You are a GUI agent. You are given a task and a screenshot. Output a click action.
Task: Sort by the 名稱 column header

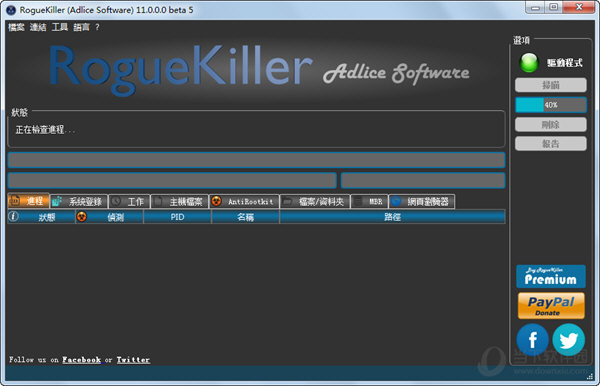coord(246,217)
